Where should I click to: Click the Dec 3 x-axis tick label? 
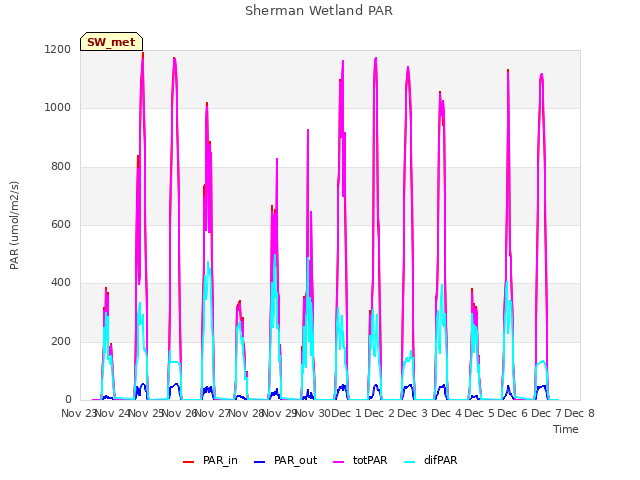point(412,413)
